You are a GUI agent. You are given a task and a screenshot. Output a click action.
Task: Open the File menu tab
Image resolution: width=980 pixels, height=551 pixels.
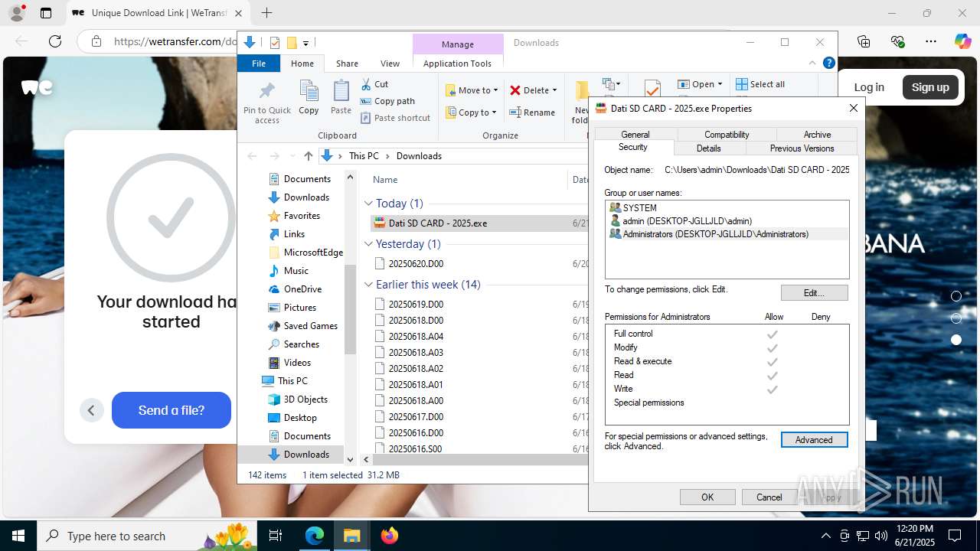point(259,64)
